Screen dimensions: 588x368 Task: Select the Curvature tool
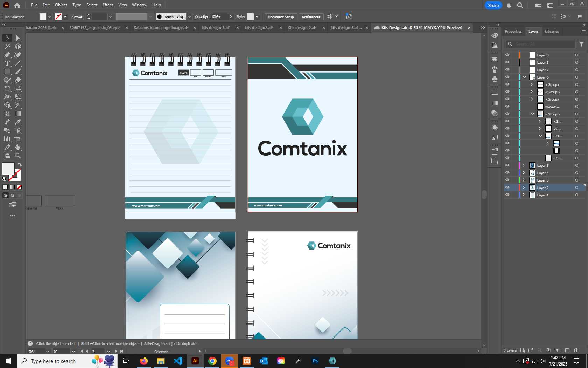click(18, 55)
